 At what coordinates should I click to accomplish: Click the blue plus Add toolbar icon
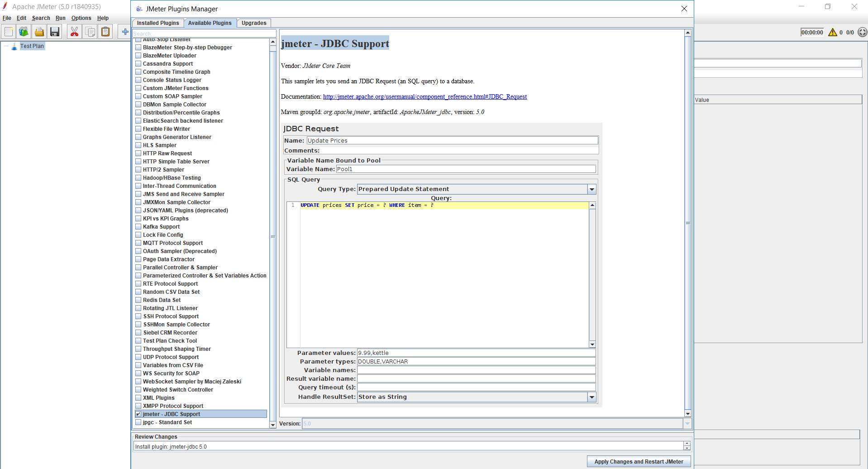click(125, 32)
